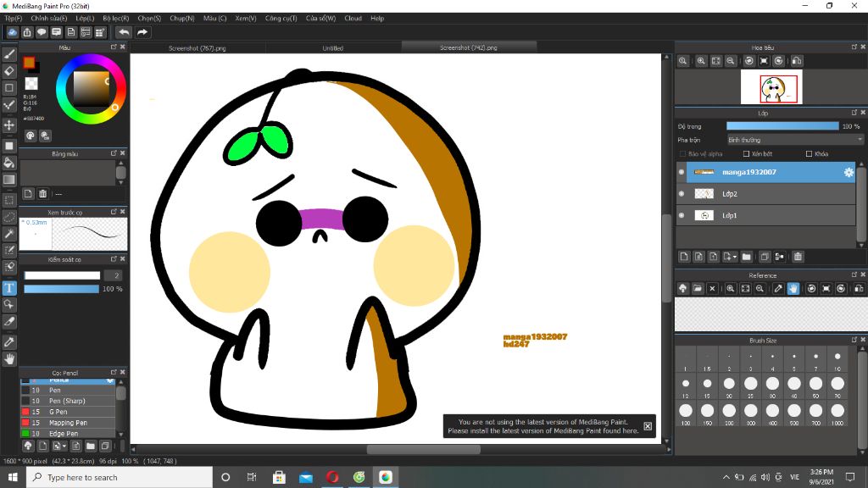The width and height of the screenshot is (868, 488).
Task: Select the Edge Pen brush
Action: click(68, 434)
